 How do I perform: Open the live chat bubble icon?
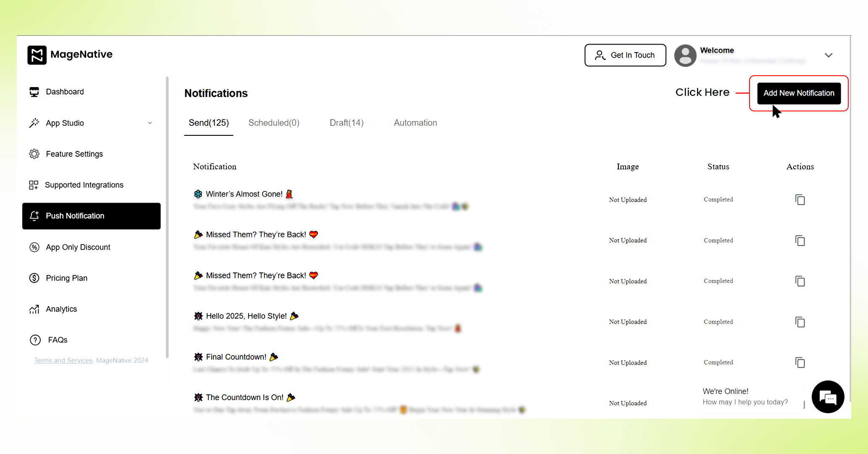tap(828, 397)
